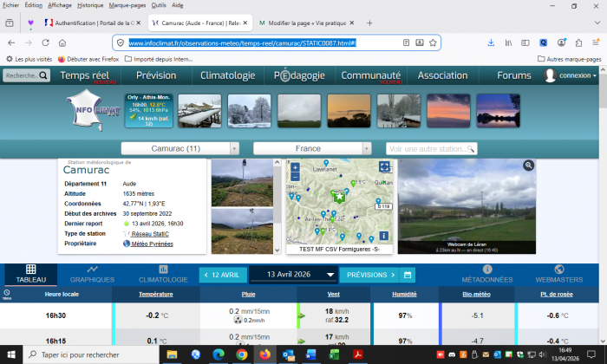
Task: Open the Métadonnées info section
Action: point(486,275)
